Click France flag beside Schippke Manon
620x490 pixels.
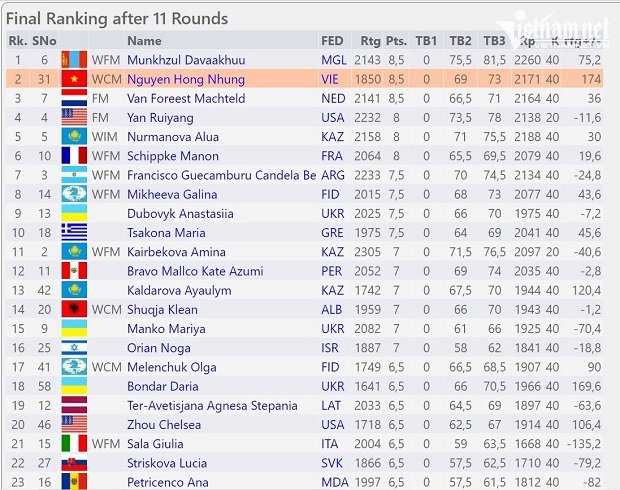pyautogui.click(x=74, y=156)
